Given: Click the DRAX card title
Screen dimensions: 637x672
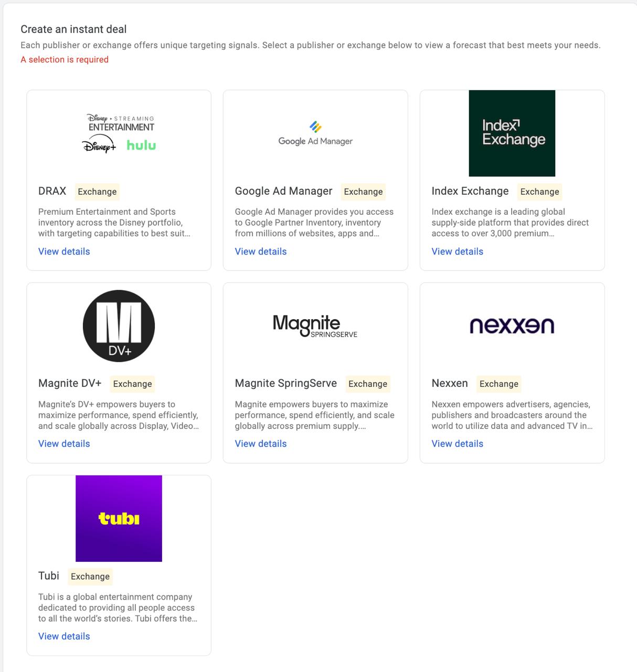Looking at the screenshot, I should pos(52,191).
